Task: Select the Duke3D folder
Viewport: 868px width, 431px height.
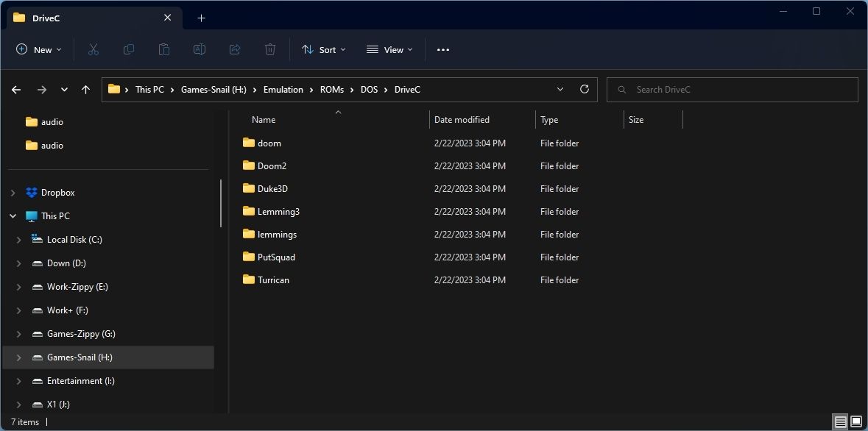Action: coord(272,189)
